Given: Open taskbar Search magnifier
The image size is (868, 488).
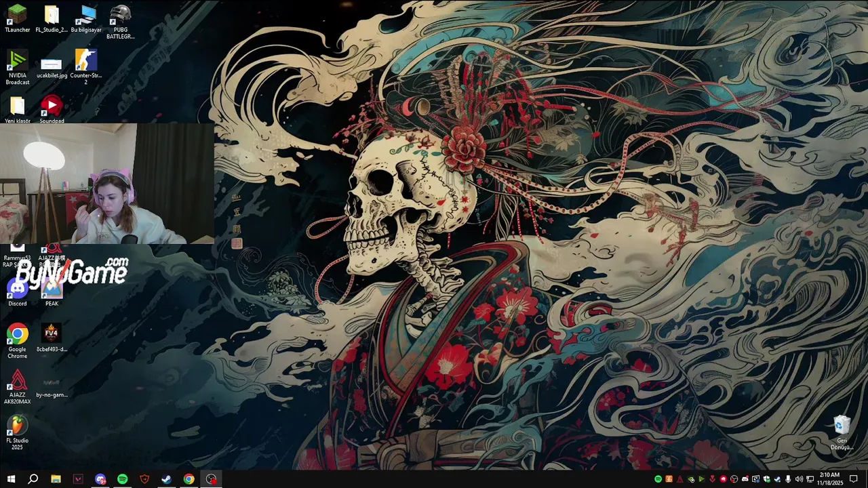Looking at the screenshot, I should (x=33, y=479).
